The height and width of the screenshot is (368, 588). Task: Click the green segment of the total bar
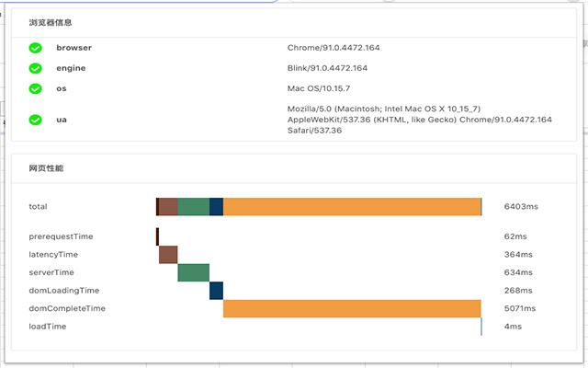pos(194,207)
